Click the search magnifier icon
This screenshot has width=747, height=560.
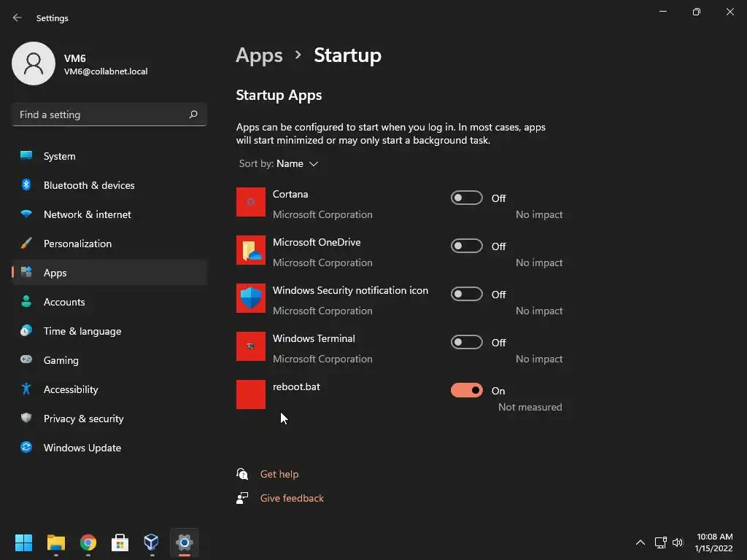193,114
